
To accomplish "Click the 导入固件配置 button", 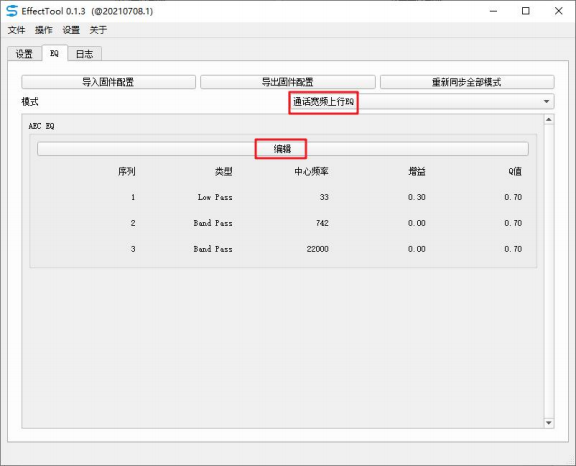I will click(x=108, y=82).
